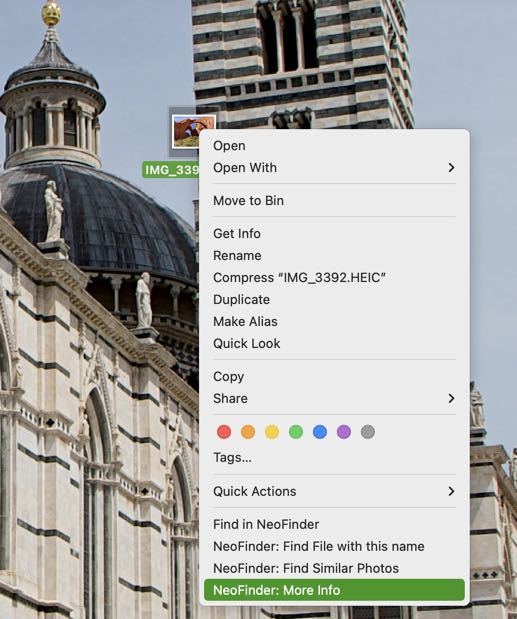This screenshot has height=619, width=517.
Task: Expand the Open With submenu
Action: click(334, 168)
